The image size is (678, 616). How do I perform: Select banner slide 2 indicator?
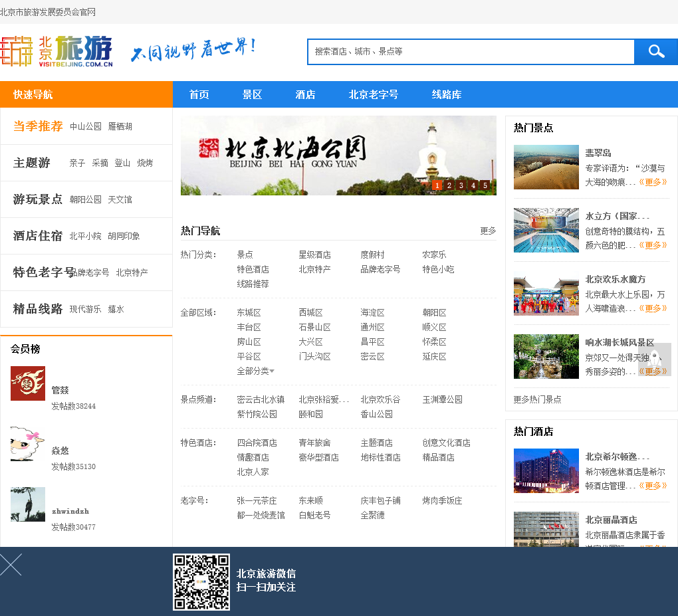[449, 185]
